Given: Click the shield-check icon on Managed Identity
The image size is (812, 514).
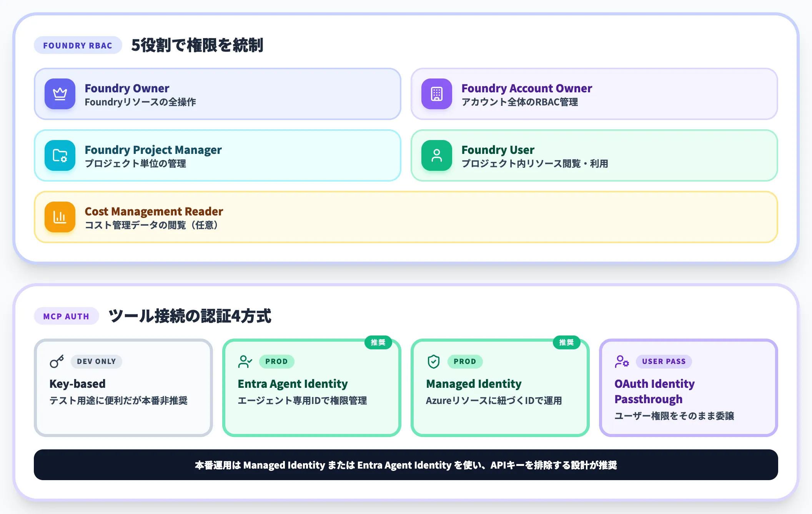Looking at the screenshot, I should point(434,361).
